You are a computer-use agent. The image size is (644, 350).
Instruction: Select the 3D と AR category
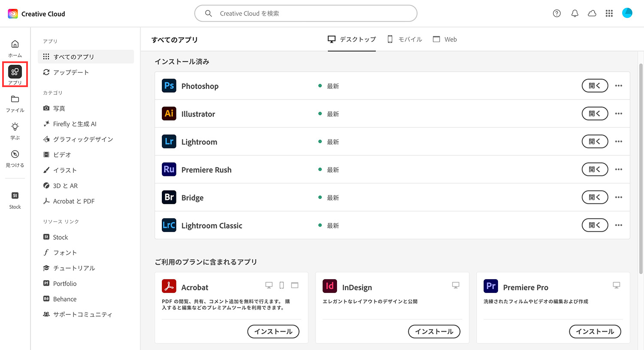click(61, 186)
